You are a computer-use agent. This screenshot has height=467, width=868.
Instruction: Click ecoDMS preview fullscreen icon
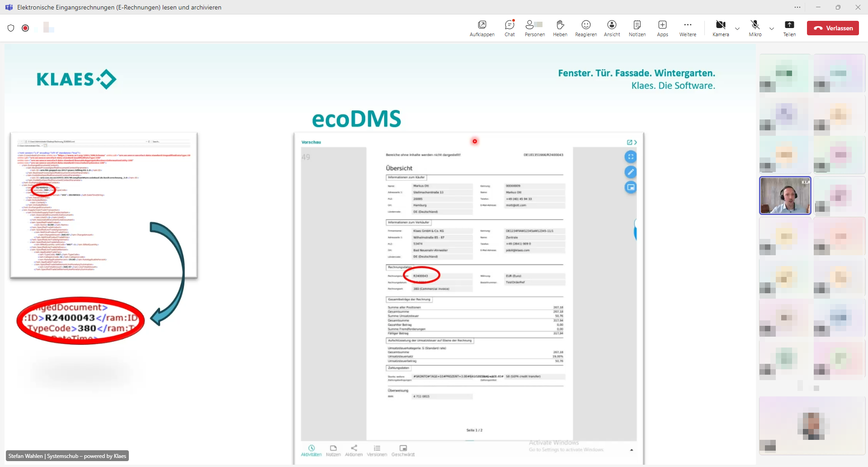tap(631, 157)
